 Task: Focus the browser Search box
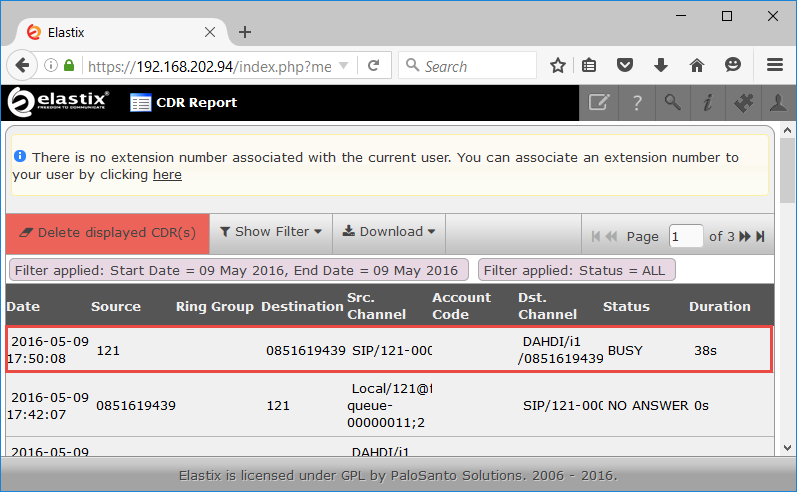[x=467, y=66]
